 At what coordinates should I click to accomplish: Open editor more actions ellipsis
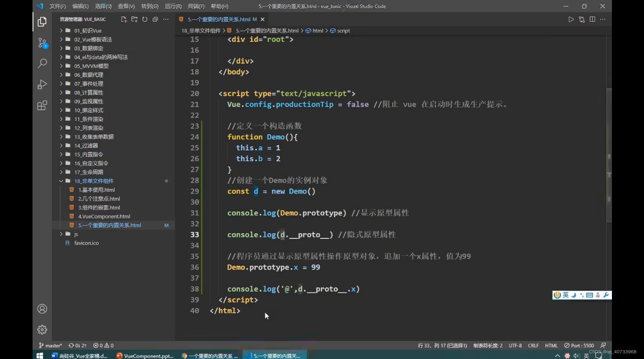[603, 19]
